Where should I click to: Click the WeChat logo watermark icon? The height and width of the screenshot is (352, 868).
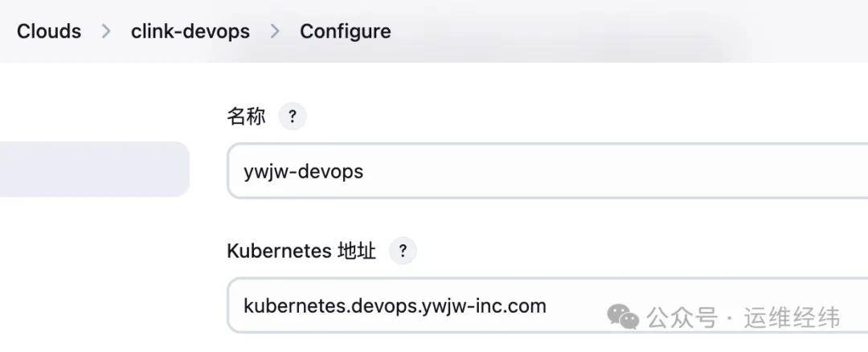623,317
